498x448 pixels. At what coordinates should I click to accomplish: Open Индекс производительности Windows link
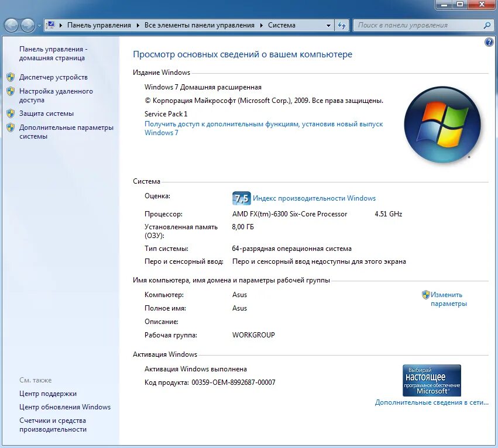(314, 198)
